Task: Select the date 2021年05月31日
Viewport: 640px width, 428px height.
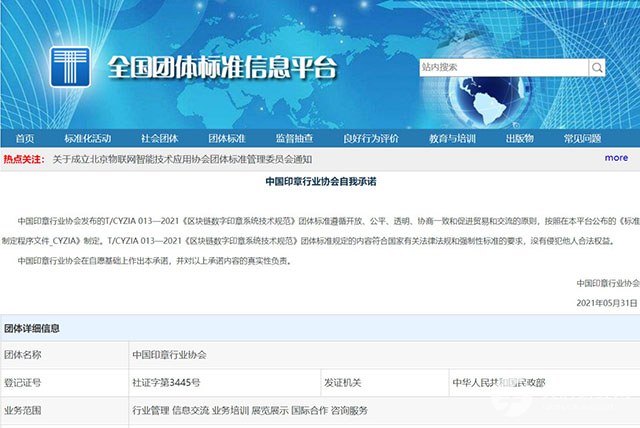Action: coord(607,303)
